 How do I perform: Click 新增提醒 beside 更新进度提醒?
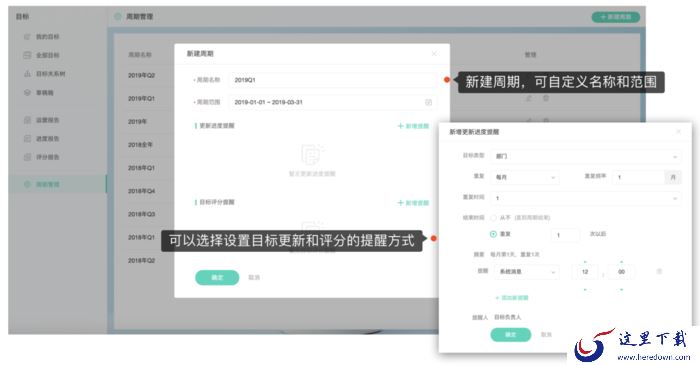(413, 126)
